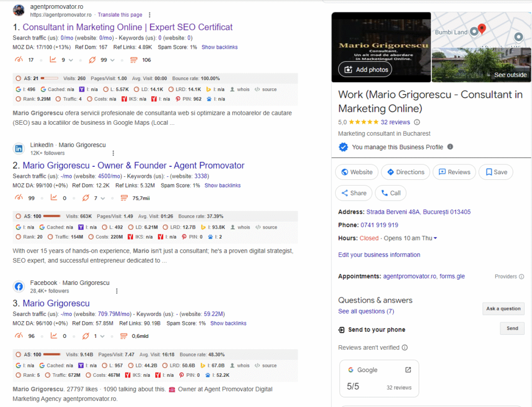Click whois in the LinkedIn metrics row

pos(241,227)
